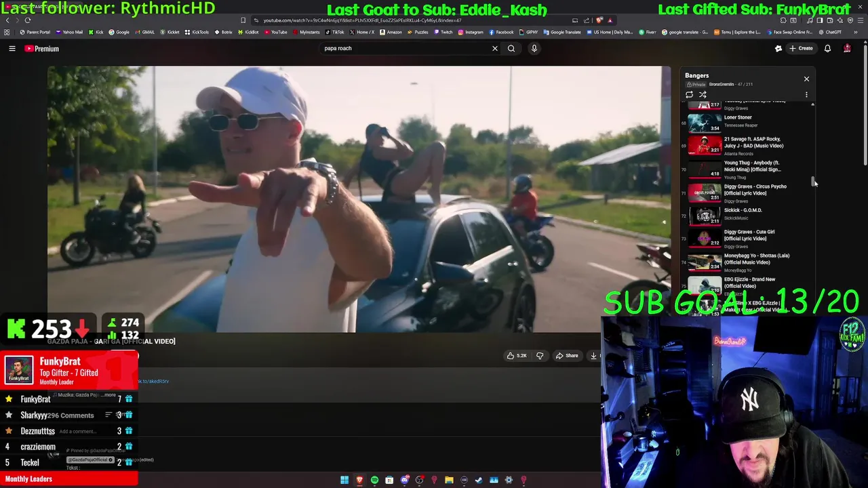868x488 pixels.
Task: Open the Amazon bookmark
Action: coord(391,32)
